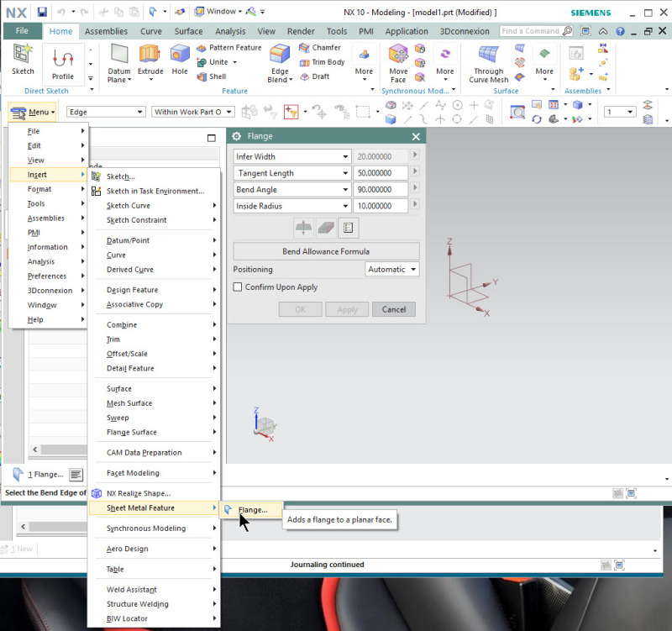Click the Draft tool
This screenshot has height=631, width=672.
tap(314, 76)
